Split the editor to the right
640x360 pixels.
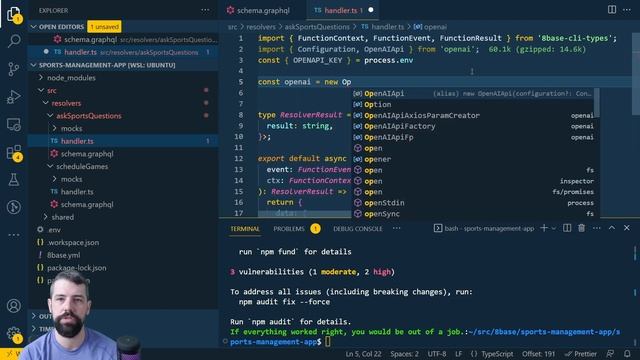click(612, 9)
